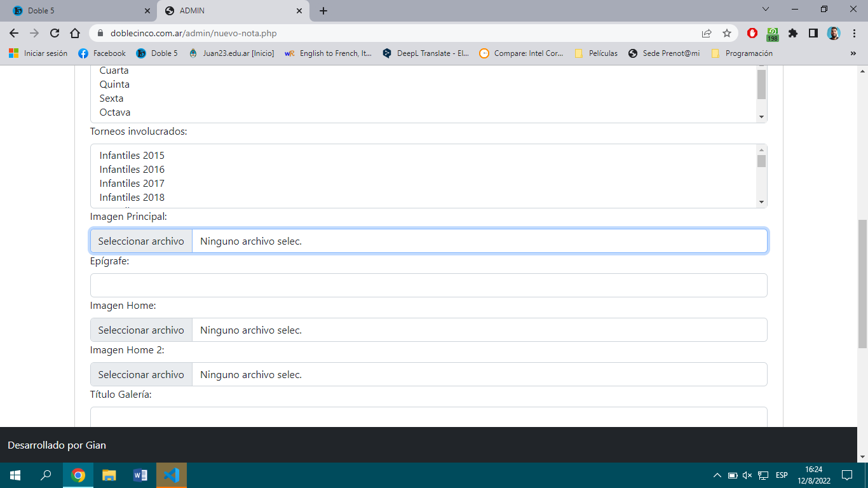Open the green 198 extension icon
The image size is (868, 488).
click(773, 34)
